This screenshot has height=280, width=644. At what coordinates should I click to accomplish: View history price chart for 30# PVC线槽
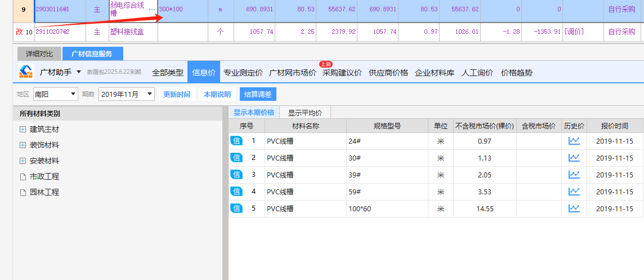[x=574, y=158]
